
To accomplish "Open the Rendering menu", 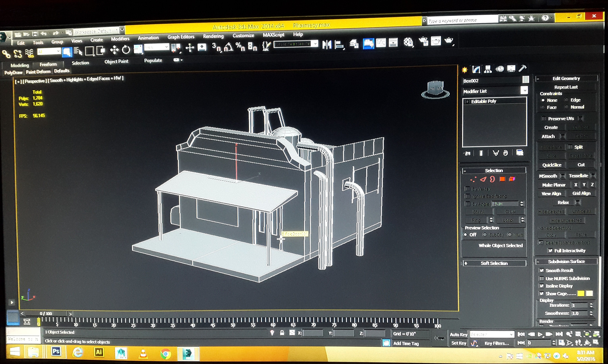I will click(213, 36).
